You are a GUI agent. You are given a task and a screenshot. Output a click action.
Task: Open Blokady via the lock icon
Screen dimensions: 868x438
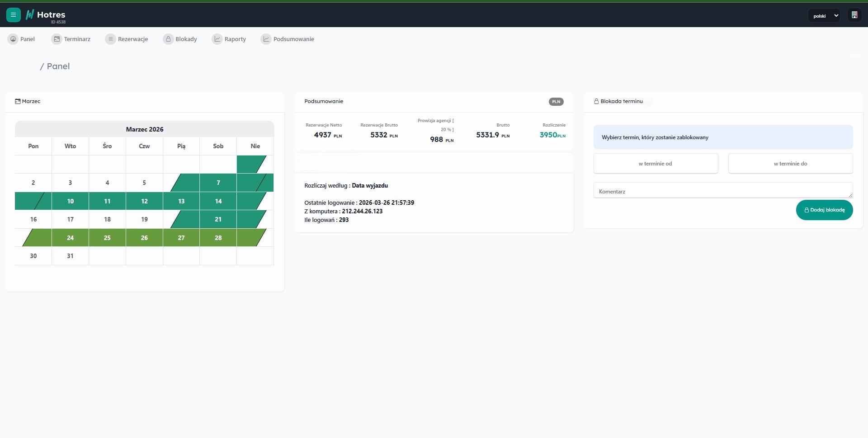pyautogui.click(x=168, y=39)
